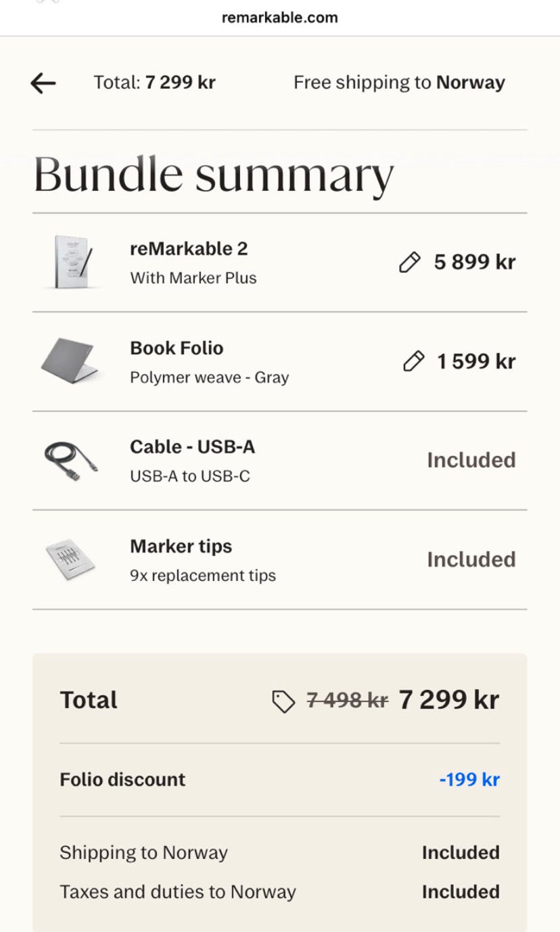Click the reMarkable 2 item title
The height and width of the screenshot is (932, 560).
[189, 249]
